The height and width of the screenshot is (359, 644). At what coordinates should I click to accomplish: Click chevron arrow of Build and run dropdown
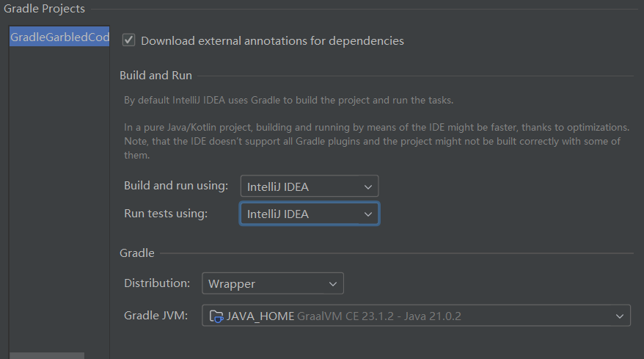click(x=368, y=186)
